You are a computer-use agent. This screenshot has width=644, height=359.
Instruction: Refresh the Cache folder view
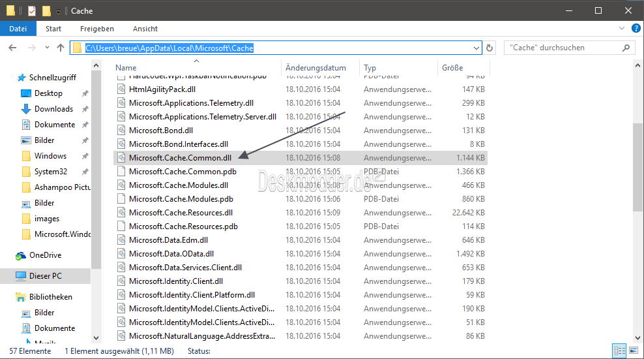click(489, 48)
